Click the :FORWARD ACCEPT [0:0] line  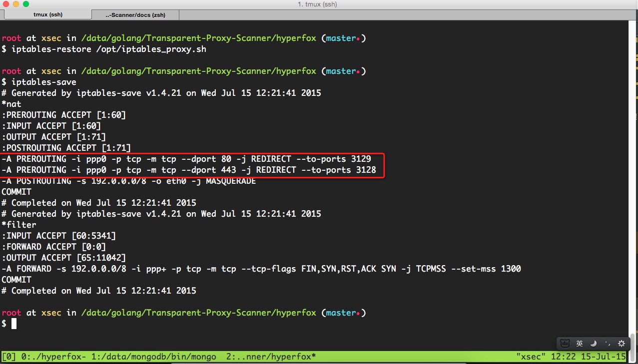click(54, 247)
